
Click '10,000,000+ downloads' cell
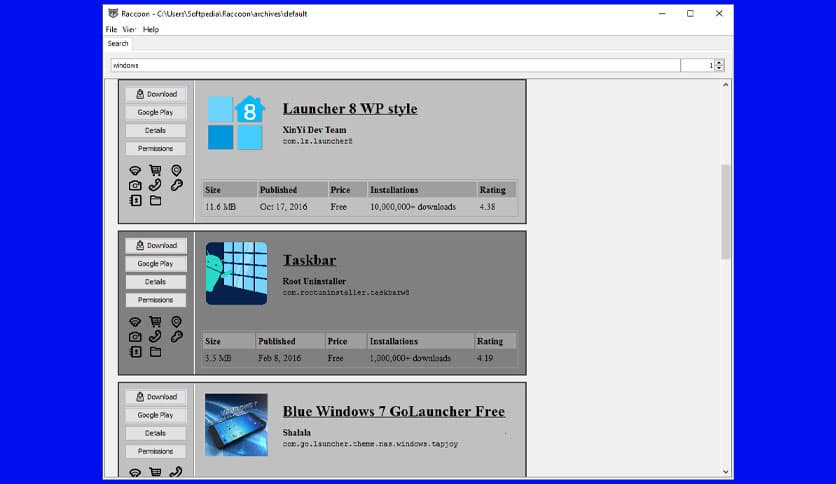coord(413,207)
